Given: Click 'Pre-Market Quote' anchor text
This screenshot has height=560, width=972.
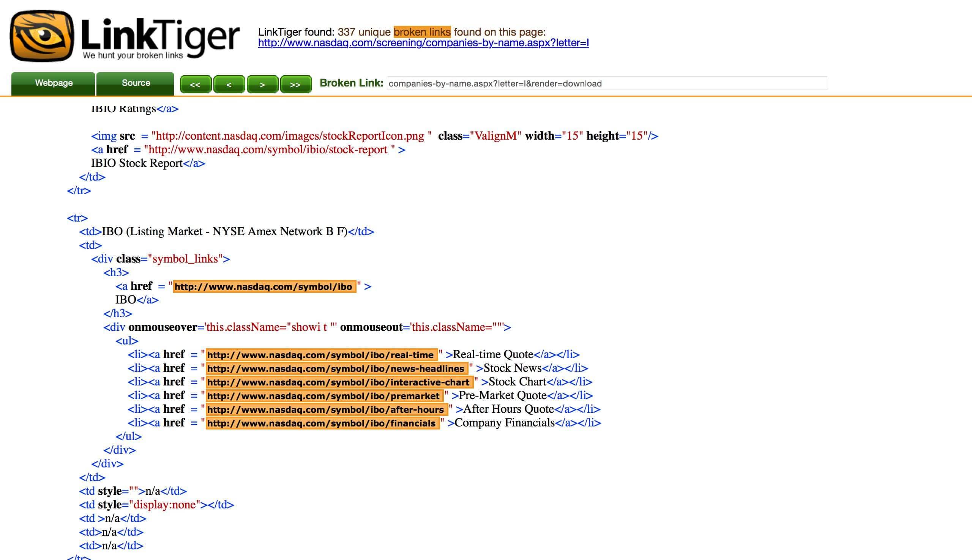Looking at the screenshot, I should 503,395.
